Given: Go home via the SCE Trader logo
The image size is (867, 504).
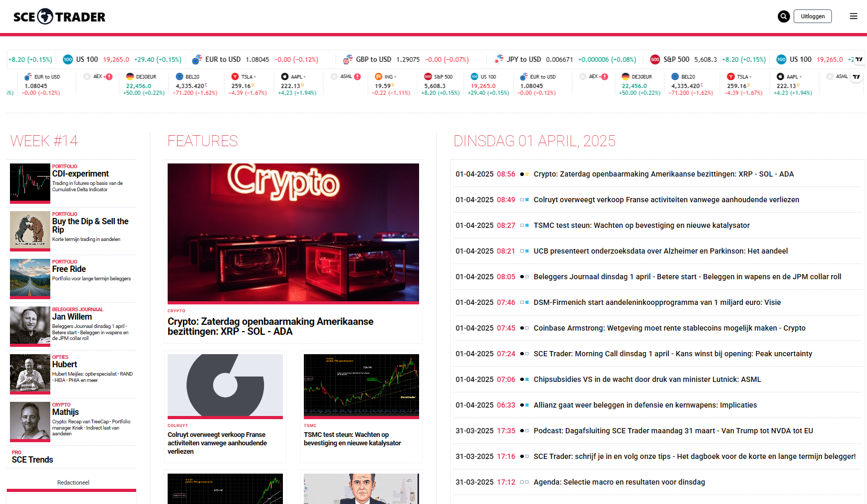Looking at the screenshot, I should [x=59, y=17].
